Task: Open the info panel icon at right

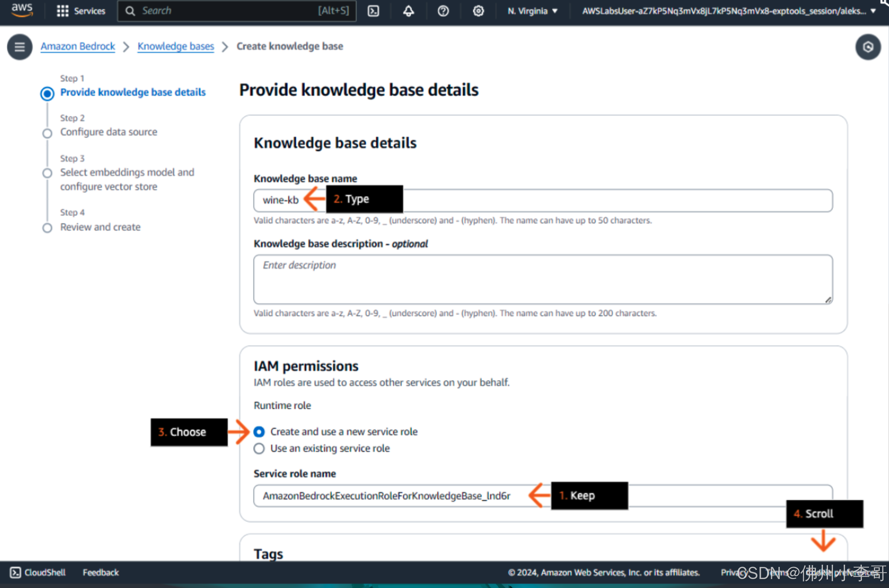Action: (x=868, y=47)
